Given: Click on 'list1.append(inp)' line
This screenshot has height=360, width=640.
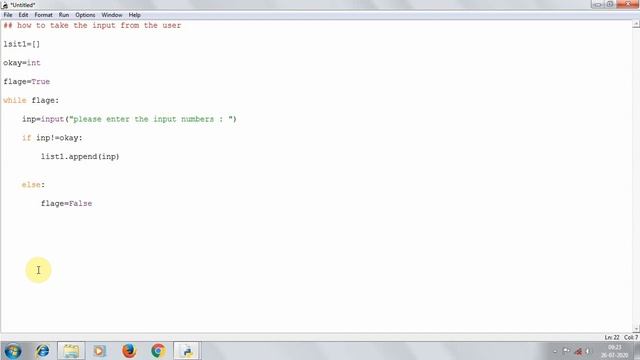Looking at the screenshot, I should (x=80, y=157).
